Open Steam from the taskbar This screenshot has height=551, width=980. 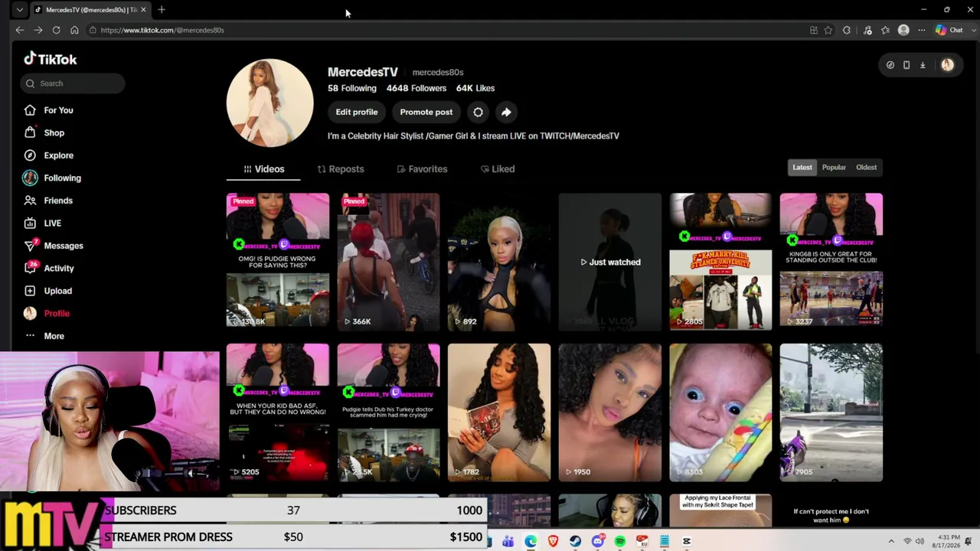tap(575, 542)
